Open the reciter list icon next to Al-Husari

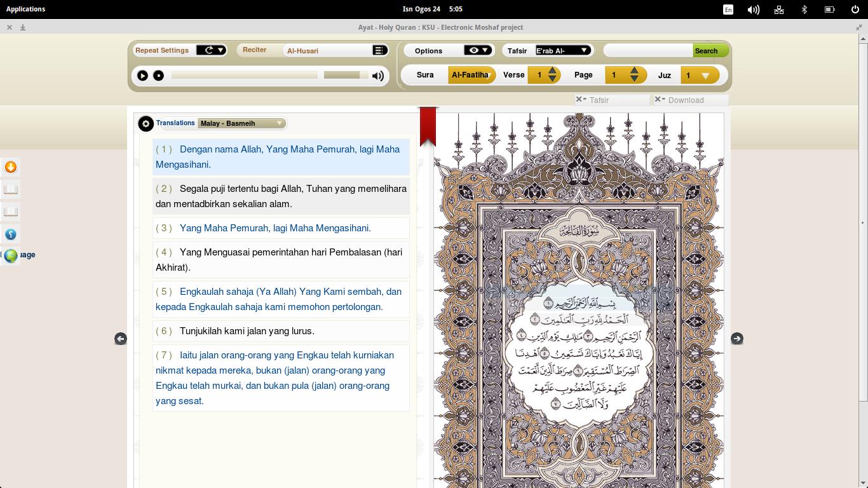pos(379,50)
